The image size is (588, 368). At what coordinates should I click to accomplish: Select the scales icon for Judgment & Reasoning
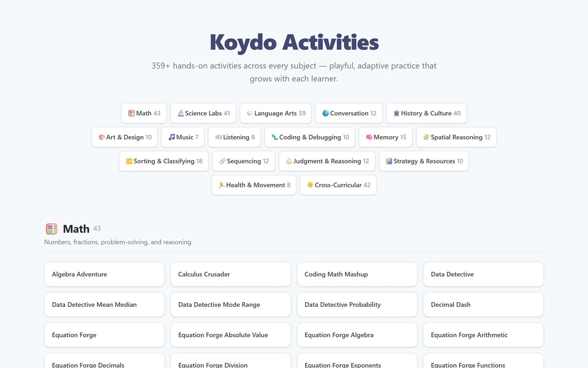click(x=289, y=161)
